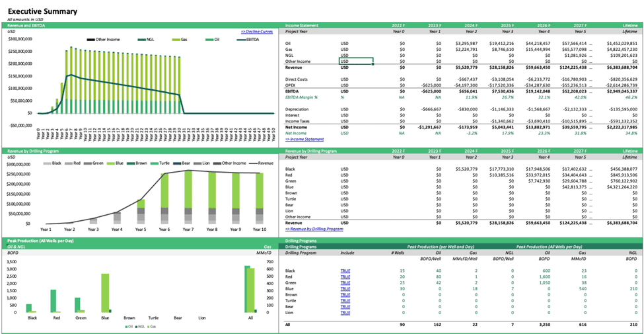
Task: Select EBITDA Margin lifetime value 46.2%
Action: 631,97
